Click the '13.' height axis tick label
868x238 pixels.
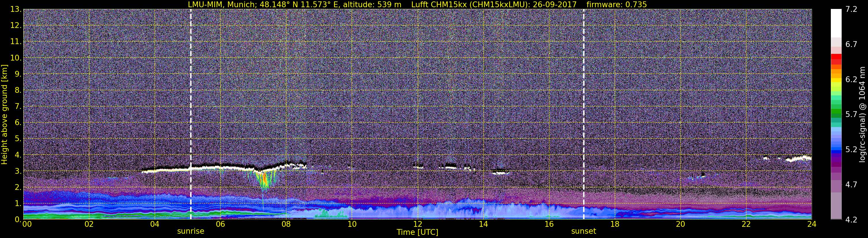16,9
